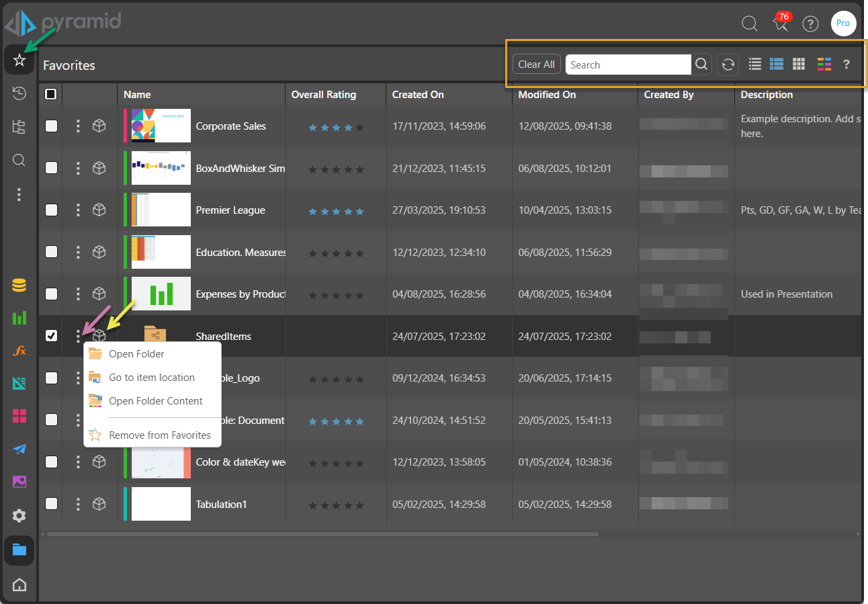Open the three-dot menu for Premier League
This screenshot has width=868, height=604.
(78, 210)
